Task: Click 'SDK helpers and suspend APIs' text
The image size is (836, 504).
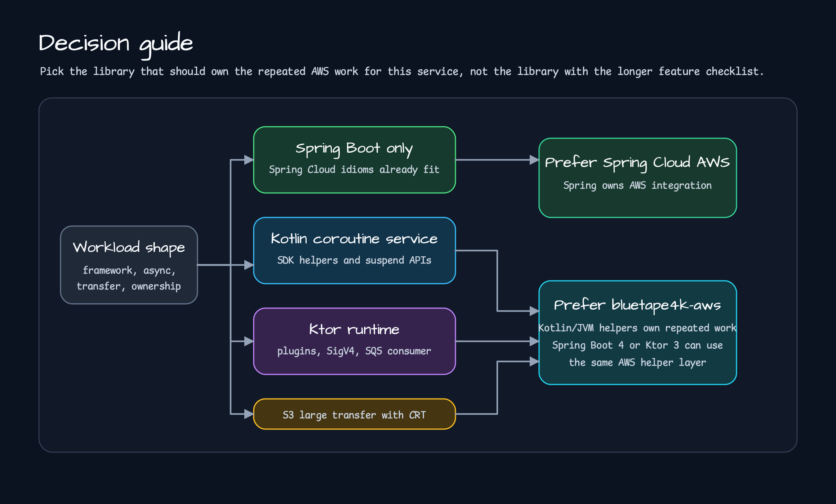Action: [x=354, y=260]
